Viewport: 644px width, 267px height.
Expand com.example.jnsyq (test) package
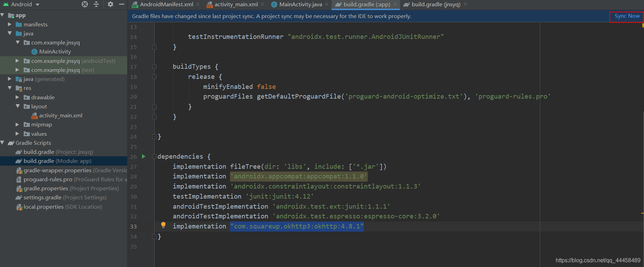coord(17,70)
